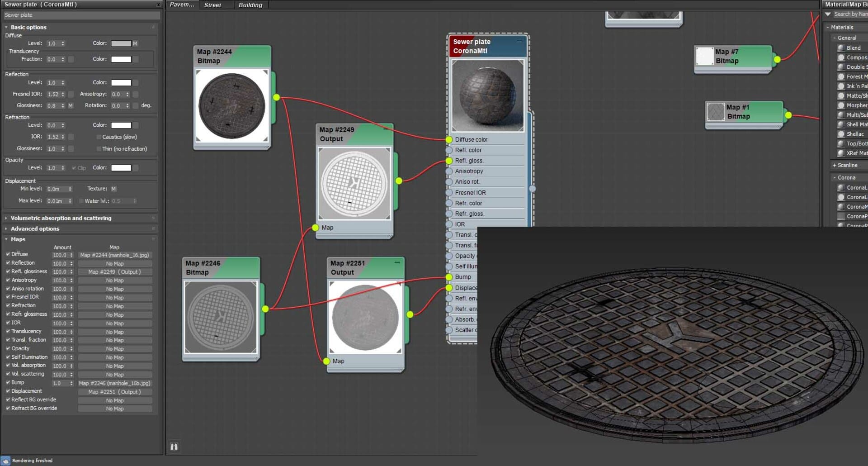Uncheck the Refl. glossiness map checkbox
This screenshot has height=466, width=868.
click(8, 271)
